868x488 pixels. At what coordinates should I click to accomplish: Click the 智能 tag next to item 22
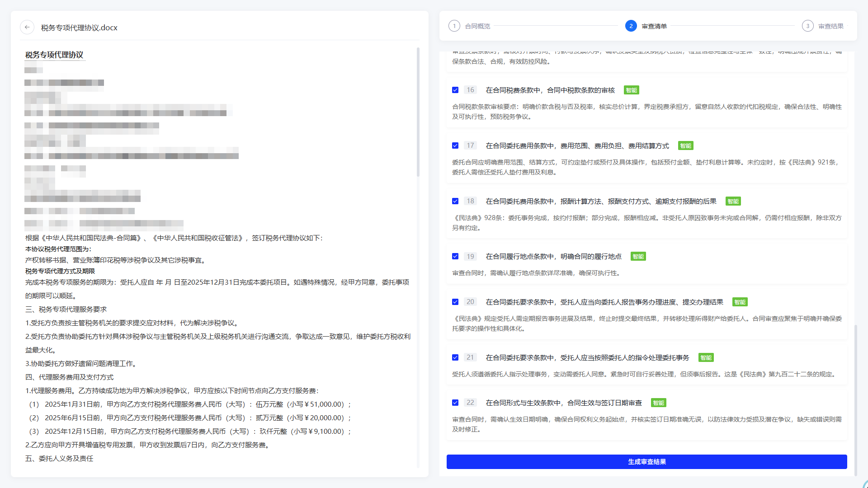coord(658,403)
